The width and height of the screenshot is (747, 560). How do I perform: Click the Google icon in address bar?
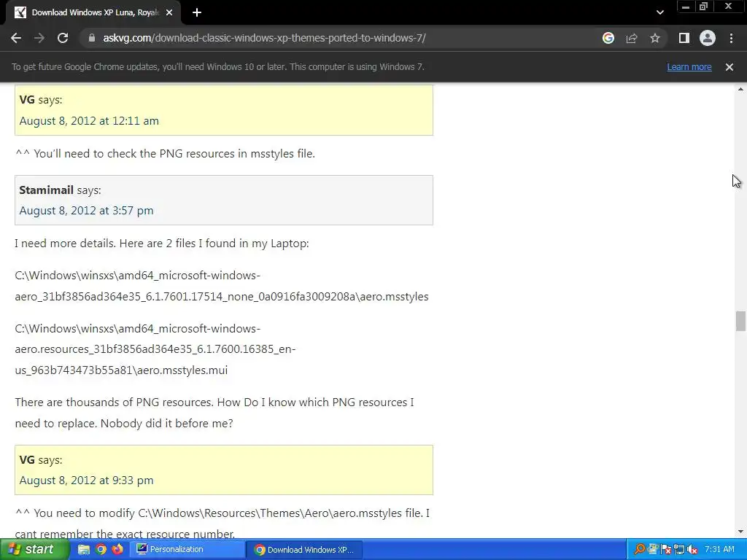click(608, 38)
